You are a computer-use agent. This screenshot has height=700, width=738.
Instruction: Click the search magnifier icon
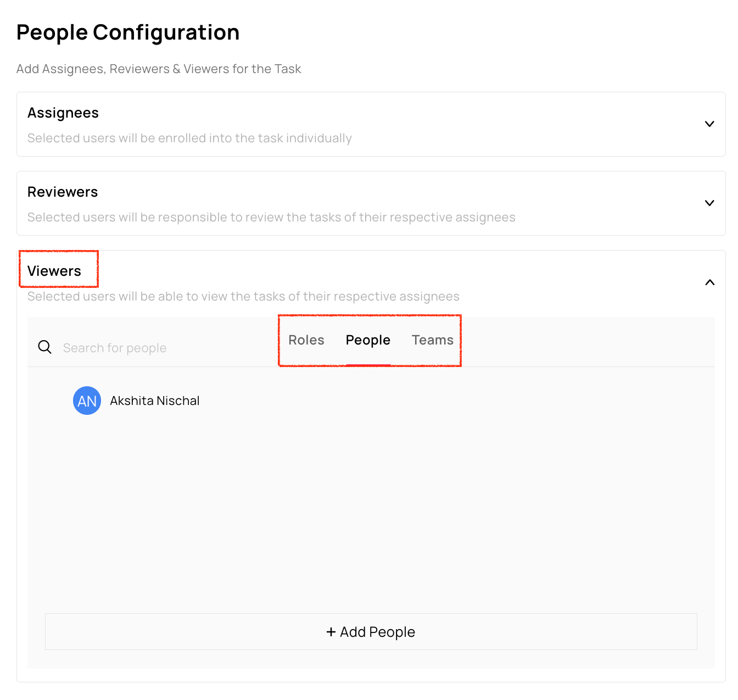44,347
